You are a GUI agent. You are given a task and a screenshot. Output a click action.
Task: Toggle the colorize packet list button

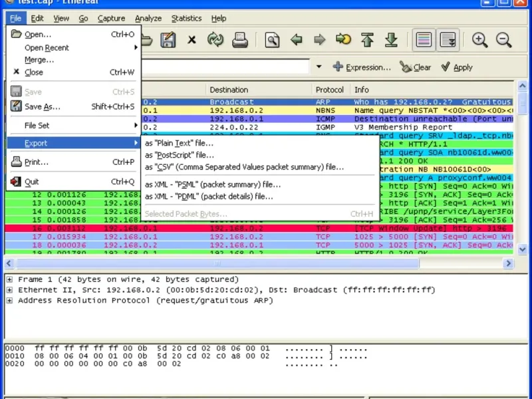click(424, 40)
